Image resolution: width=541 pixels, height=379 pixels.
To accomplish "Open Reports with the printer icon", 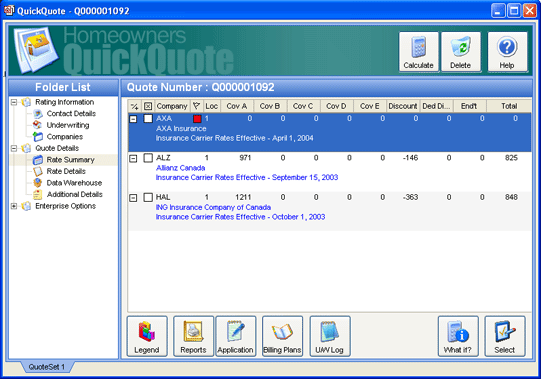I will [x=193, y=336].
